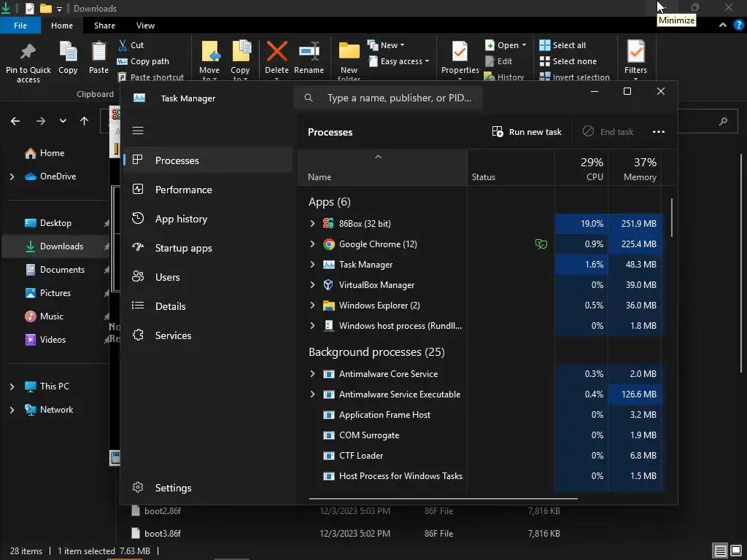Switch to the Details page
Image resolution: width=747 pixels, height=560 pixels.
208,306
